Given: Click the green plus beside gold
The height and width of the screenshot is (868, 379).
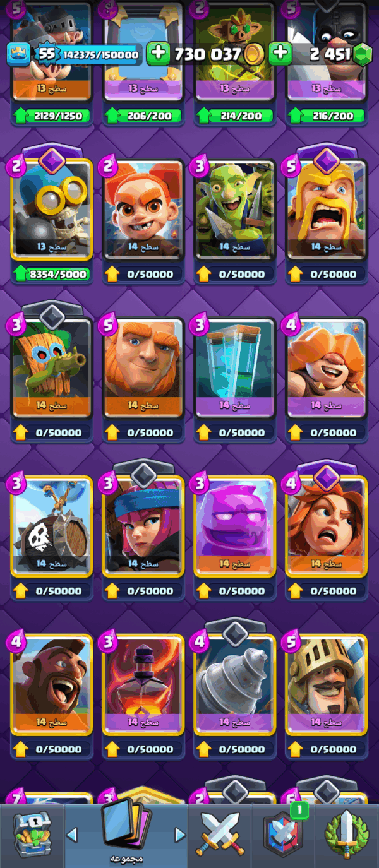Looking at the screenshot, I should [158, 54].
